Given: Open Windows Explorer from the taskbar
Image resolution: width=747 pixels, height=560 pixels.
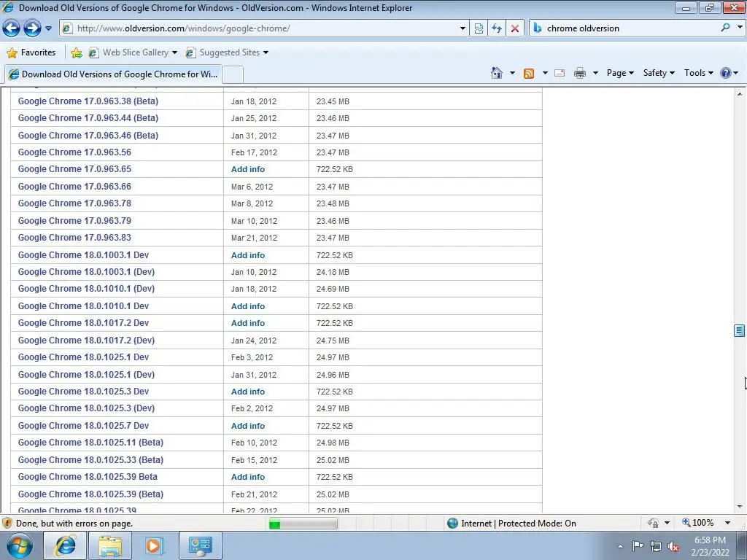Looking at the screenshot, I should tap(110, 545).
